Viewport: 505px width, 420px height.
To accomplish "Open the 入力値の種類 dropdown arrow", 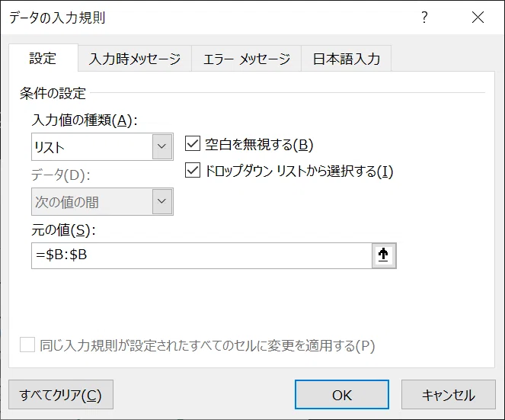I will click(162, 146).
